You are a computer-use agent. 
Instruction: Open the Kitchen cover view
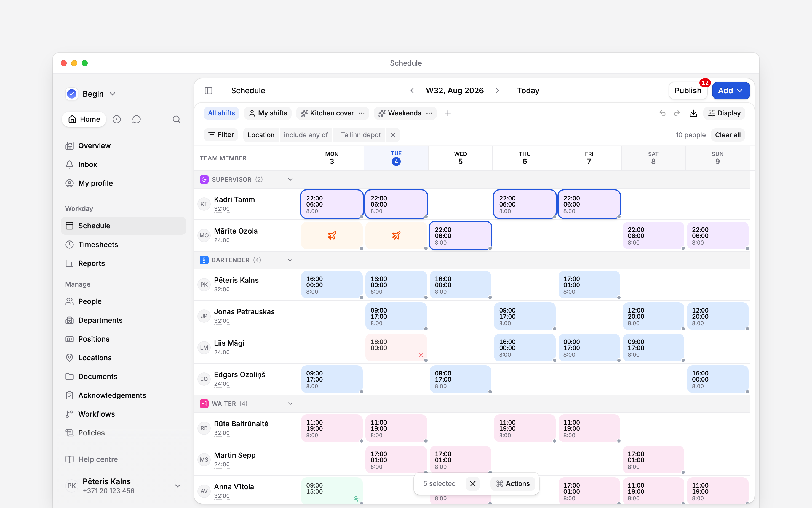[x=327, y=113]
